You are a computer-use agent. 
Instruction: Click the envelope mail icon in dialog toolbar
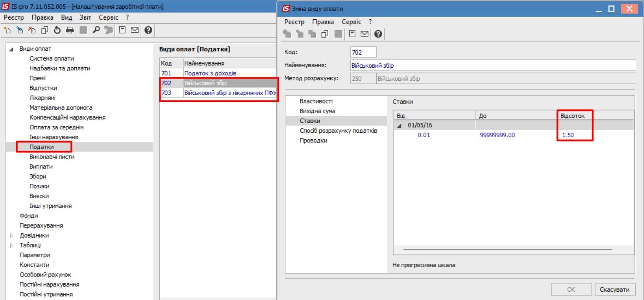[364, 34]
